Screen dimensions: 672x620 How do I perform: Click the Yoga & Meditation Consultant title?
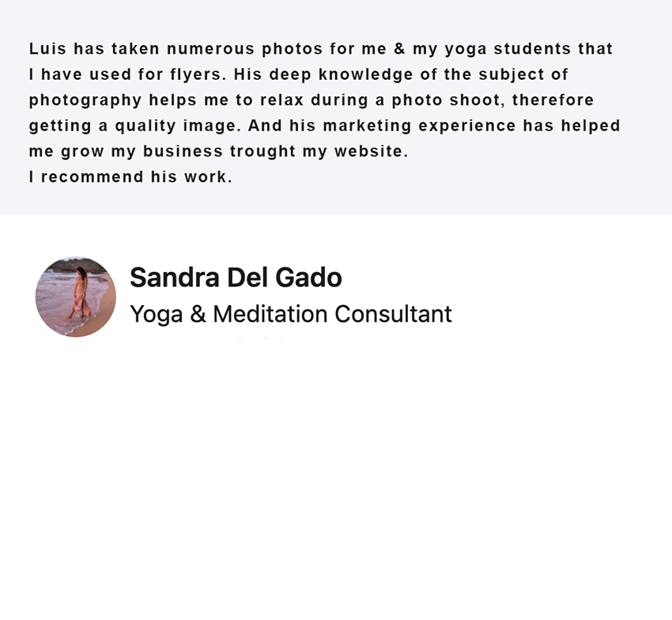coord(290,314)
